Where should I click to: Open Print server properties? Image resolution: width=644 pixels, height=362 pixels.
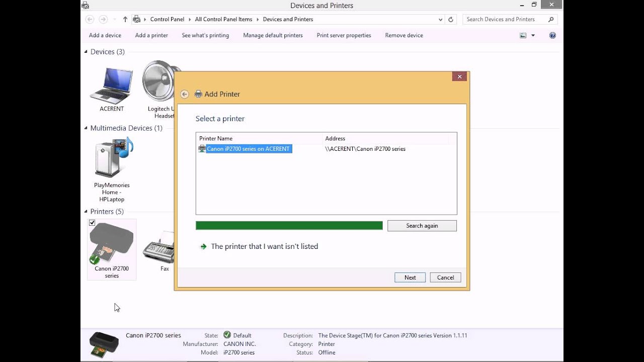point(344,35)
